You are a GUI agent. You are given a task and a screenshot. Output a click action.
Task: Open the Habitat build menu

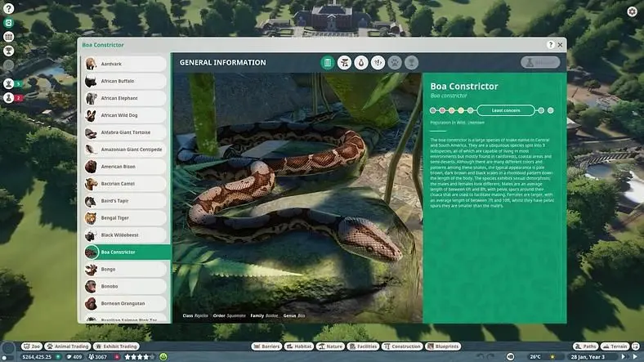(x=299, y=346)
